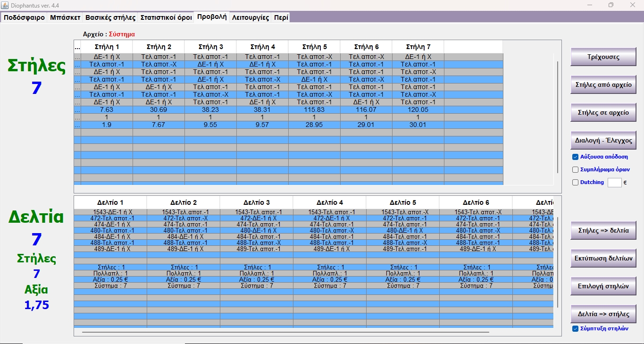The width and height of the screenshot is (644, 344).
Task: Click the Δελτίο 2 header
Action: tap(183, 202)
